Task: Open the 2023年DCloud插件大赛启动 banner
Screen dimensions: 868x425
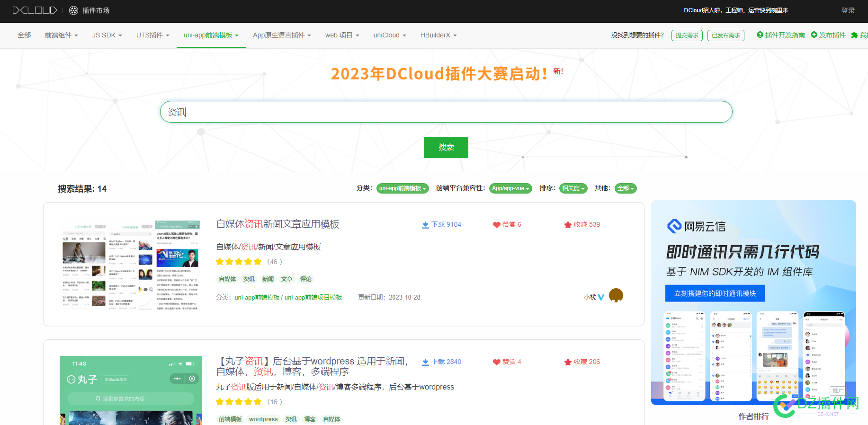Action: (x=439, y=73)
